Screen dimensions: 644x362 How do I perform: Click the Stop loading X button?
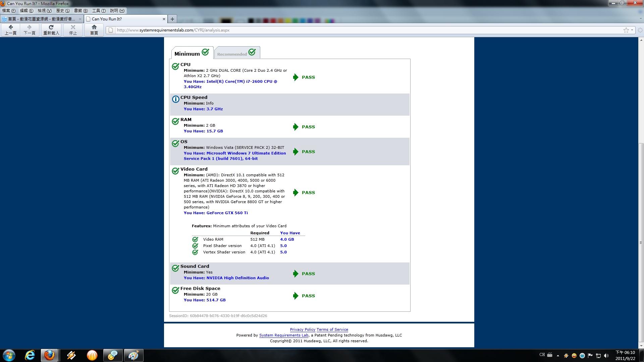73,29
